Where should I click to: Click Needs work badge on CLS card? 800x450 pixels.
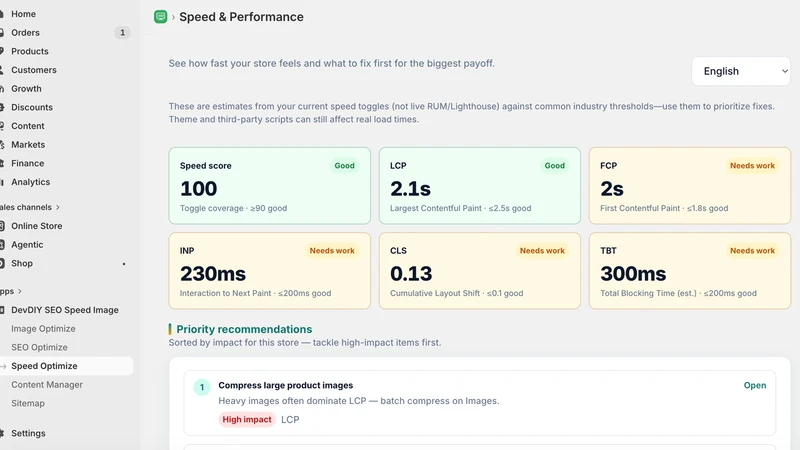[542, 251]
